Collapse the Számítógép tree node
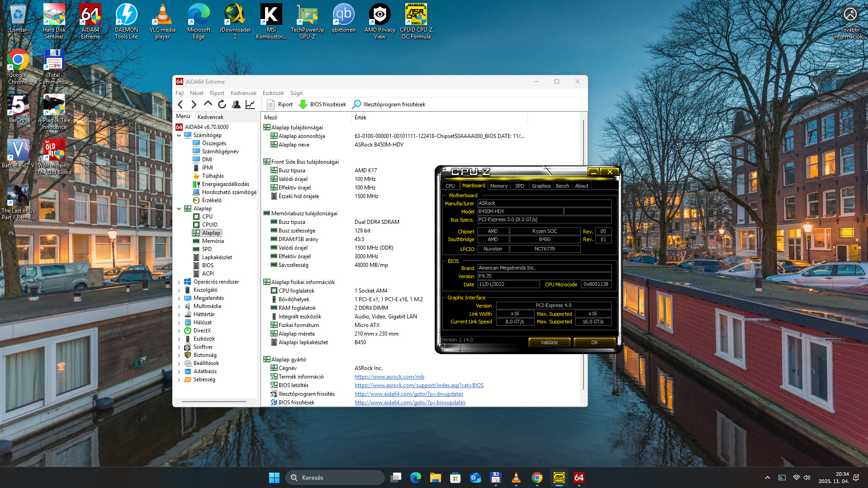Viewport: 868px width, 488px height. (179, 135)
